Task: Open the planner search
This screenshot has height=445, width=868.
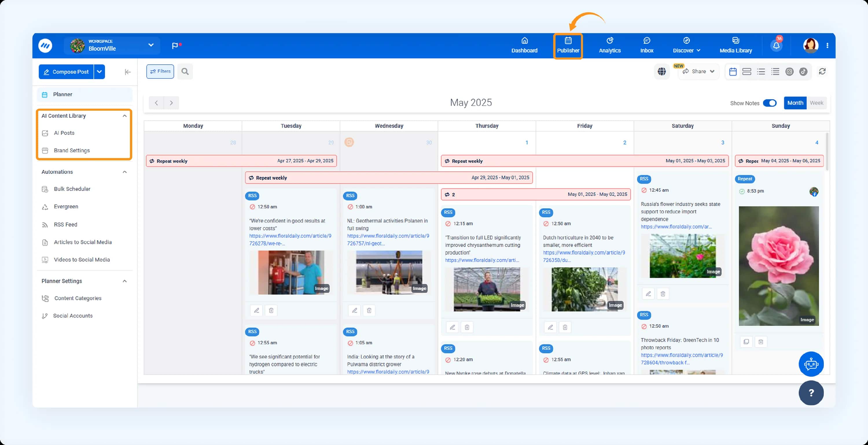Action: click(185, 71)
